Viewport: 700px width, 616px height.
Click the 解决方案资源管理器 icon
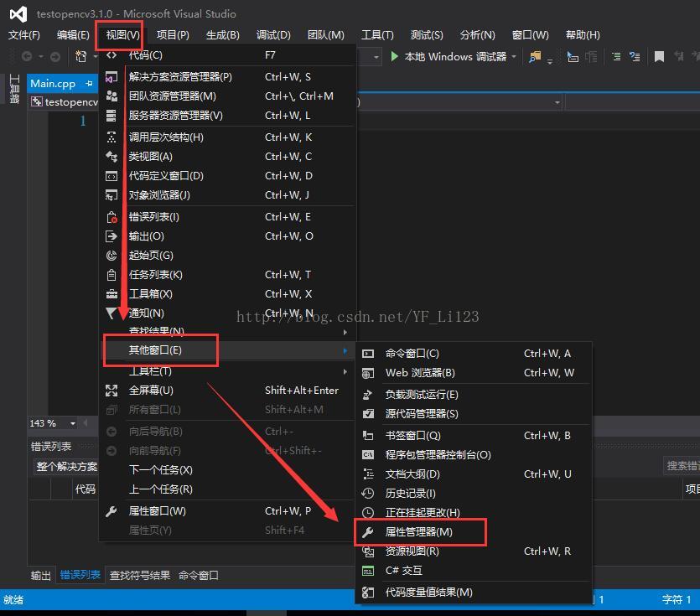pos(111,77)
